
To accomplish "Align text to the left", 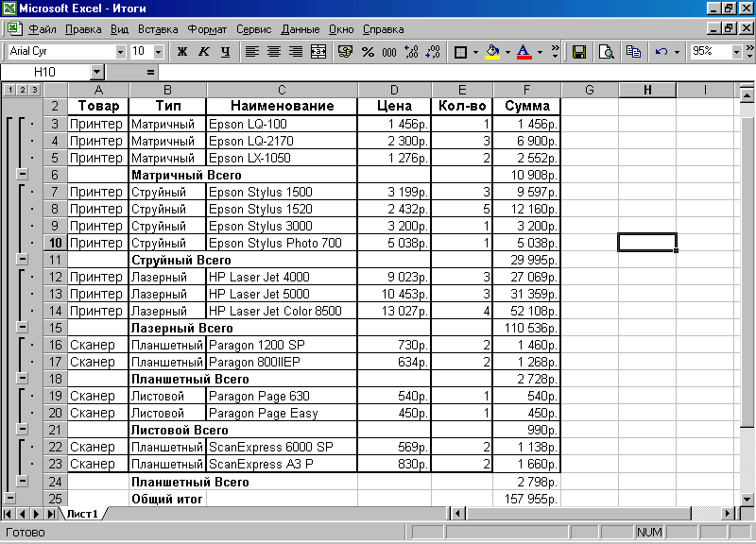I will pyautogui.click(x=251, y=52).
